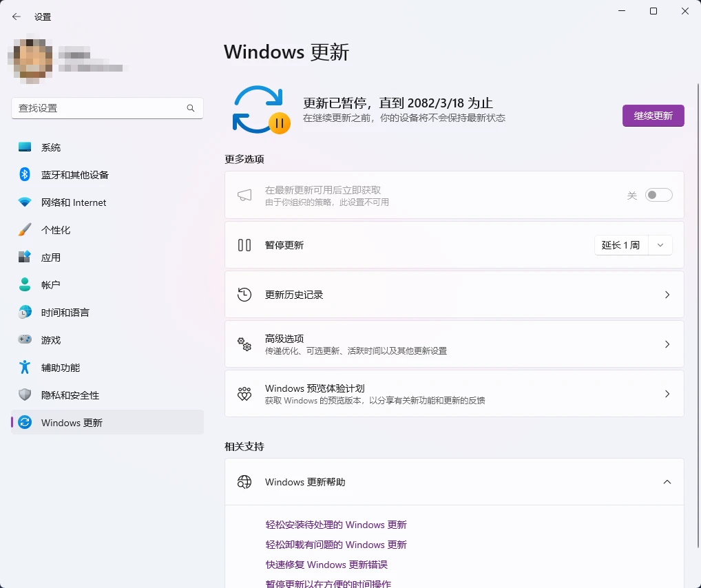Select the 游戏 Xbox icon
Screen dimensions: 701x588
point(25,339)
